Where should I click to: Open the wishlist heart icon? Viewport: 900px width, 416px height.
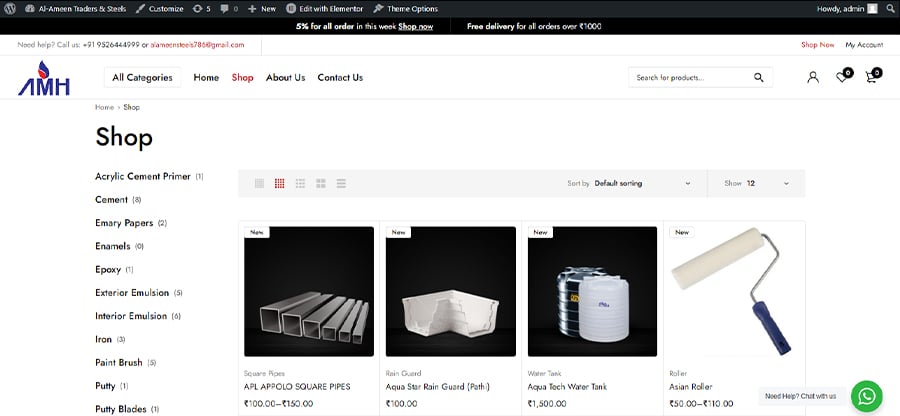(x=842, y=77)
